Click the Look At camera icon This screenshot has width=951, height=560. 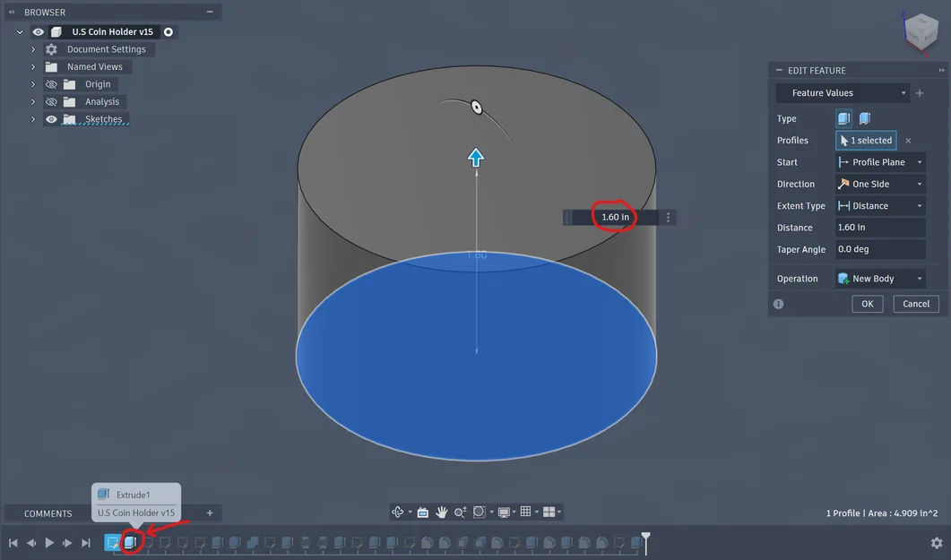[x=423, y=513]
